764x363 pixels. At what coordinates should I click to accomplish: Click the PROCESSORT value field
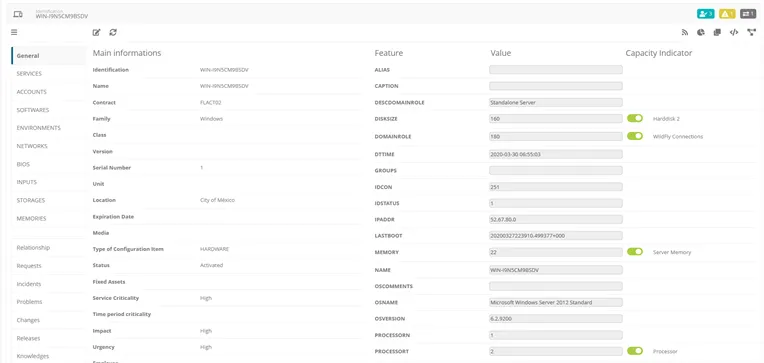[x=555, y=351]
